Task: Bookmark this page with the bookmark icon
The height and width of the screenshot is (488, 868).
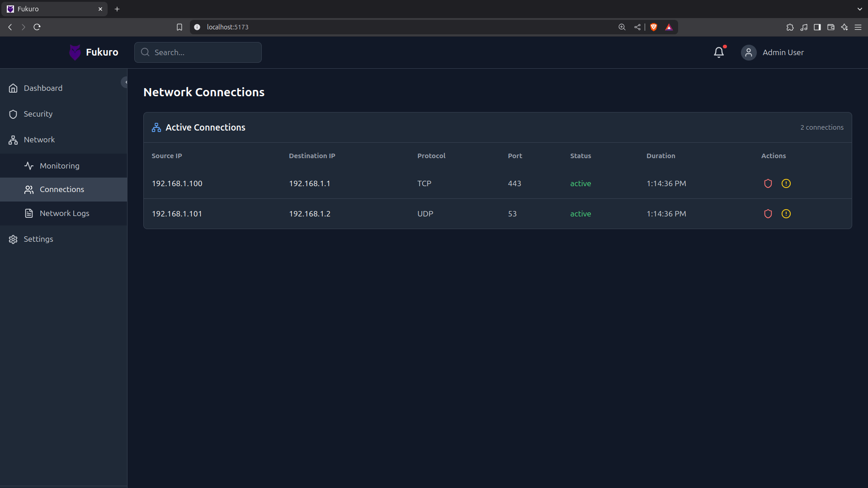Action: [x=179, y=27]
